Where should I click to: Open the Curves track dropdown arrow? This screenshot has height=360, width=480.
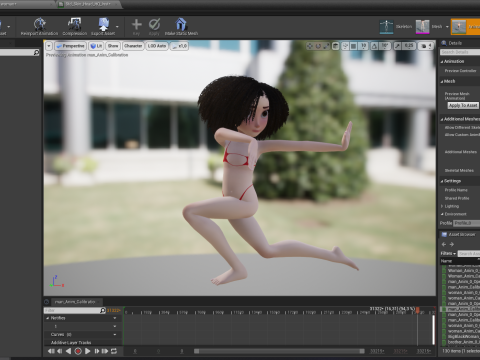click(x=115, y=334)
